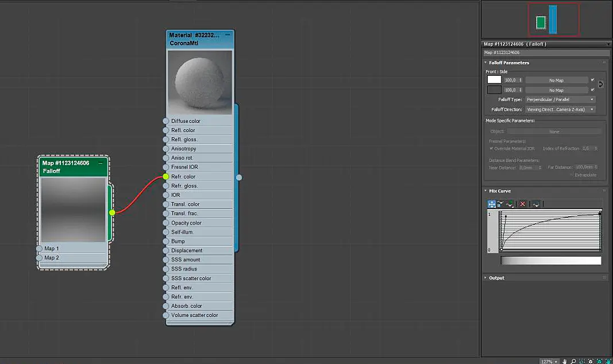The height and width of the screenshot is (364, 613).
Task: Choose the Add point tool in Mix Curve
Action: click(x=510, y=204)
